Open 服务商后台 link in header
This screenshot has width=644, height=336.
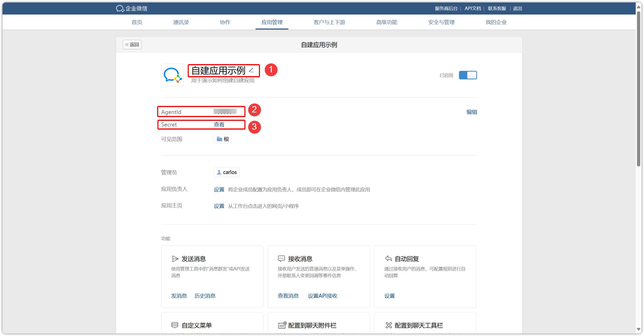click(446, 9)
